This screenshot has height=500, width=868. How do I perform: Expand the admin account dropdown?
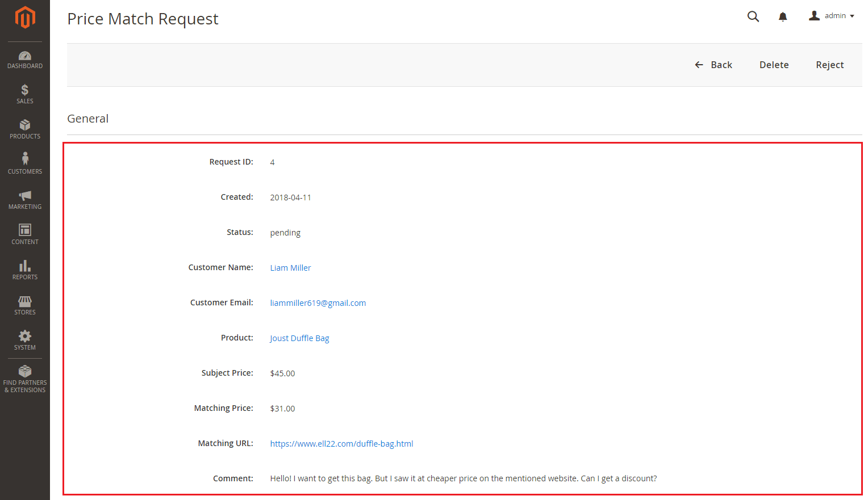[x=832, y=16]
